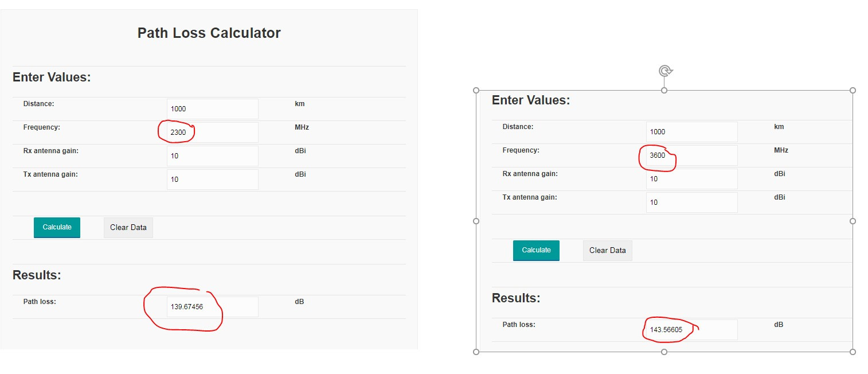This screenshot has height=374, width=868.
Task: Click Clear Data inside the selected image
Action: 608,251
